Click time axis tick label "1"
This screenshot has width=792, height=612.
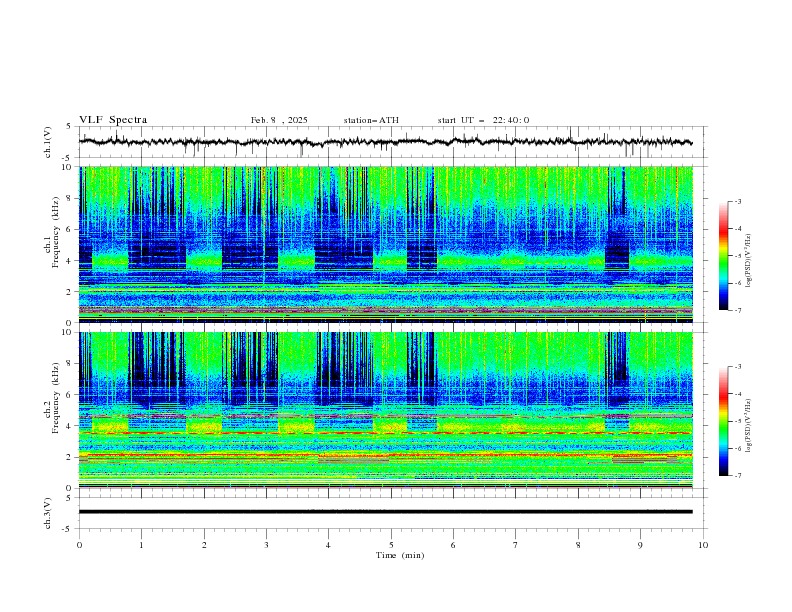click(x=141, y=545)
